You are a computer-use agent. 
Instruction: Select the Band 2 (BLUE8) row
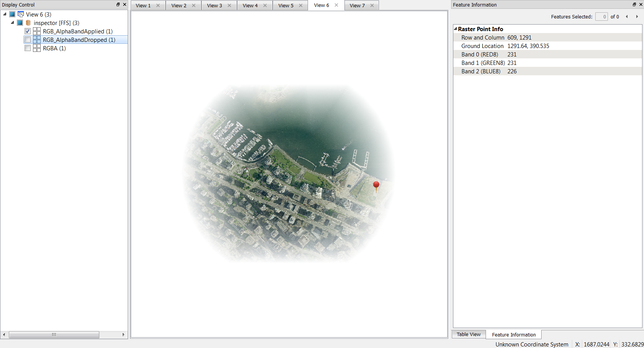pyautogui.click(x=547, y=71)
